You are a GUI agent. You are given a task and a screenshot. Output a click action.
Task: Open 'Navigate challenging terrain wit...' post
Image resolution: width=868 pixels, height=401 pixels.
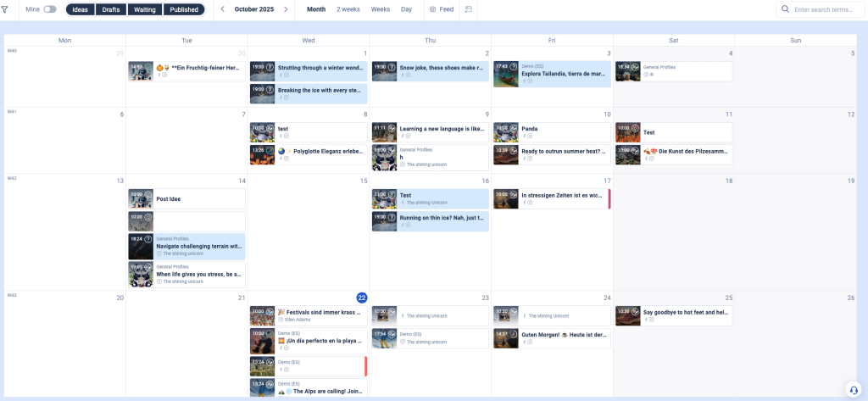coord(186,247)
